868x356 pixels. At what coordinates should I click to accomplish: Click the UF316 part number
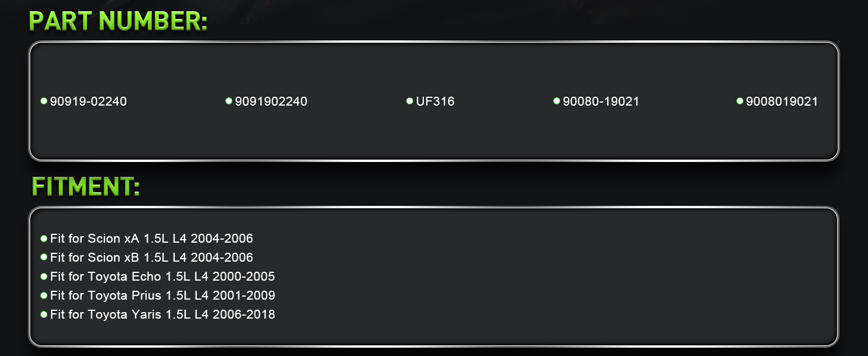tap(435, 101)
